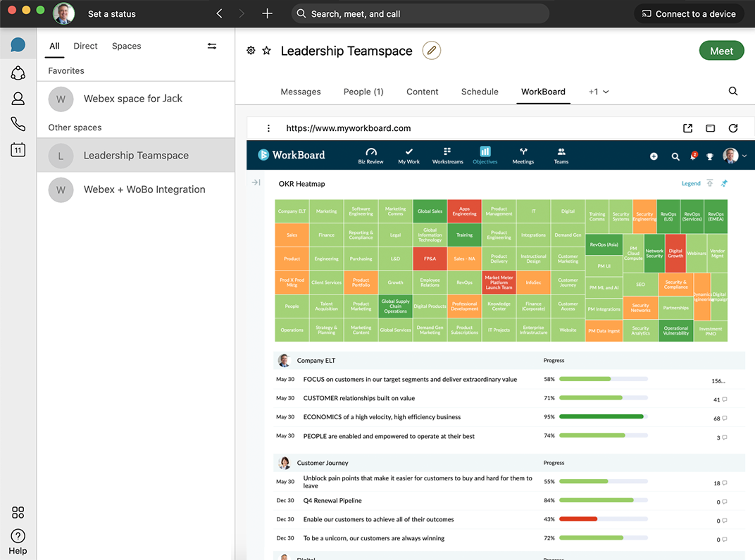Click the green Meet button
This screenshot has height=560, width=755.
coord(721,51)
